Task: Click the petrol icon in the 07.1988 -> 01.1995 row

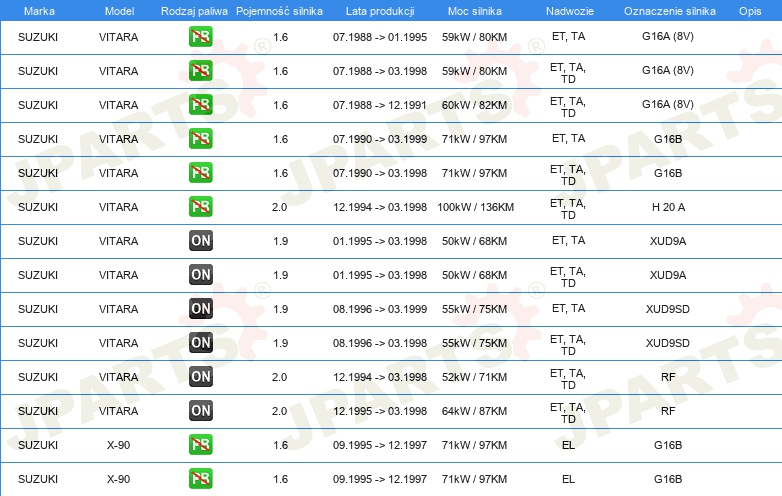Action: pos(200,36)
